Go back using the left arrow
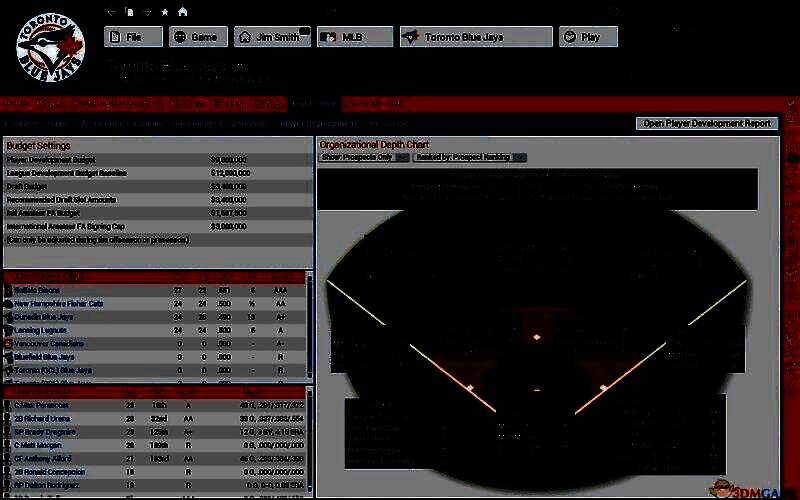The height and width of the screenshot is (500, 800). (111, 12)
